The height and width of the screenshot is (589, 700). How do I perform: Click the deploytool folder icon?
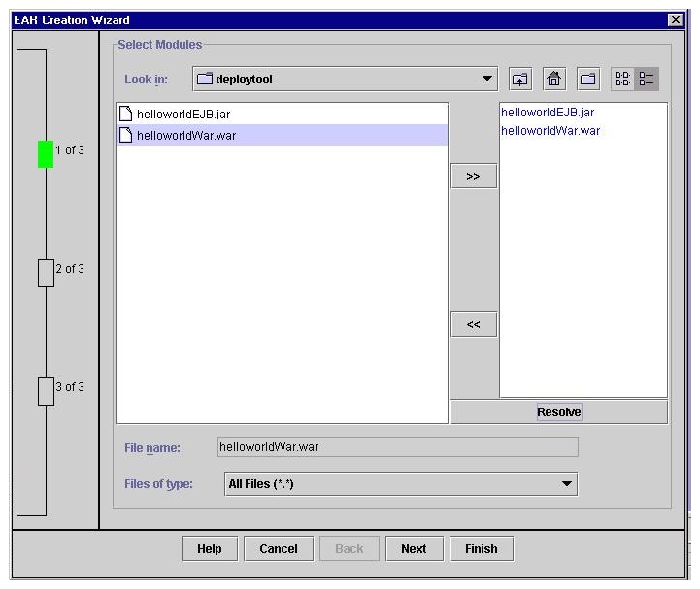(205, 79)
